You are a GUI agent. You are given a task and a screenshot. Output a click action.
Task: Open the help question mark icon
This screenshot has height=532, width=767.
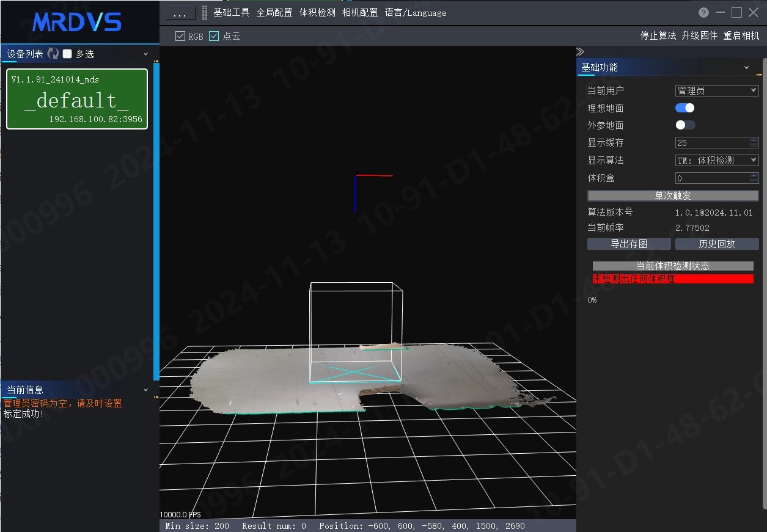coord(704,13)
